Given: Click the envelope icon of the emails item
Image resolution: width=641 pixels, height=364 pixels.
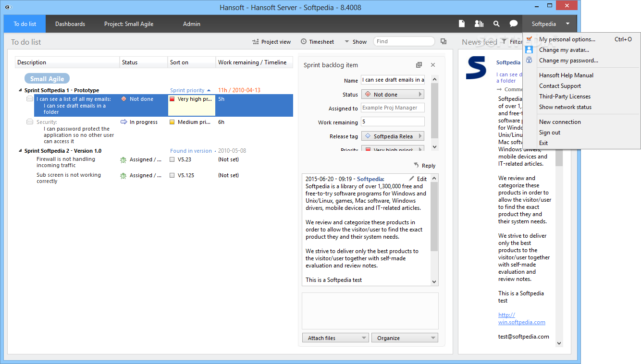Looking at the screenshot, I should click(x=30, y=99).
